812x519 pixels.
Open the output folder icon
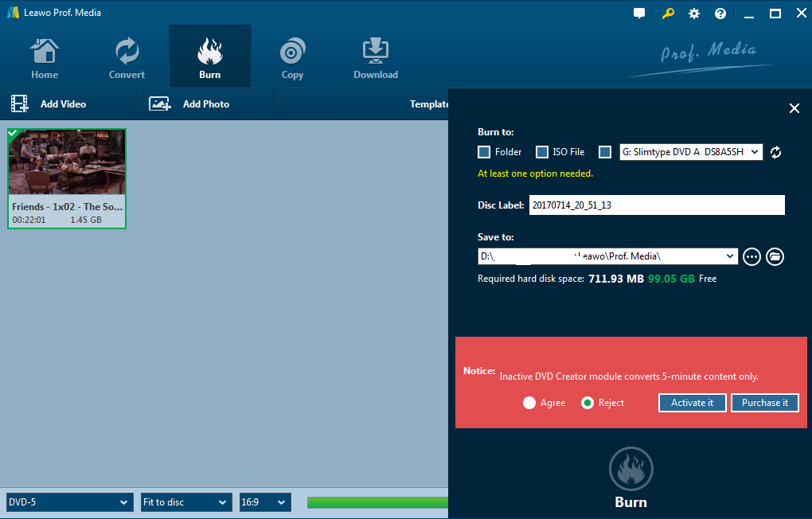[x=775, y=256]
